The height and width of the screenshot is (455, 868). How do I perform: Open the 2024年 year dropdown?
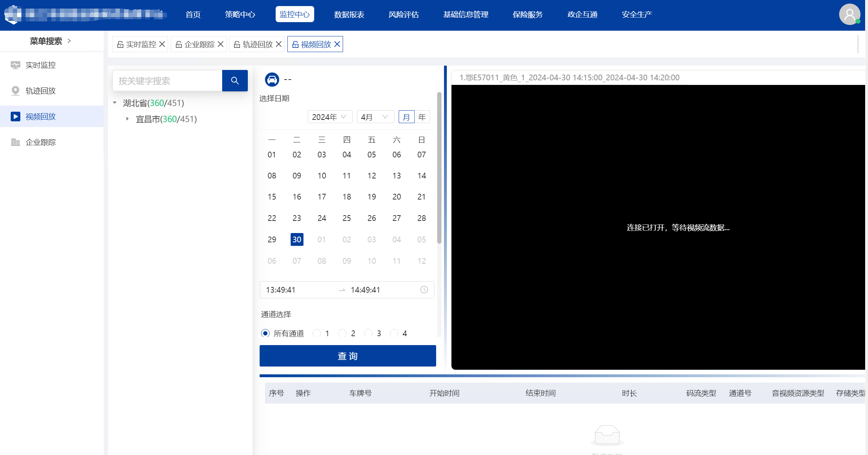tap(330, 117)
